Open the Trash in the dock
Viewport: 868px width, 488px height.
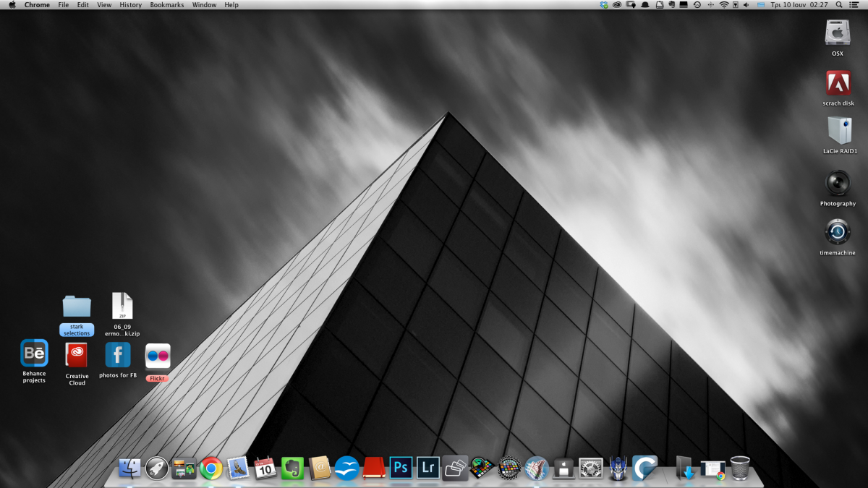coord(740,468)
